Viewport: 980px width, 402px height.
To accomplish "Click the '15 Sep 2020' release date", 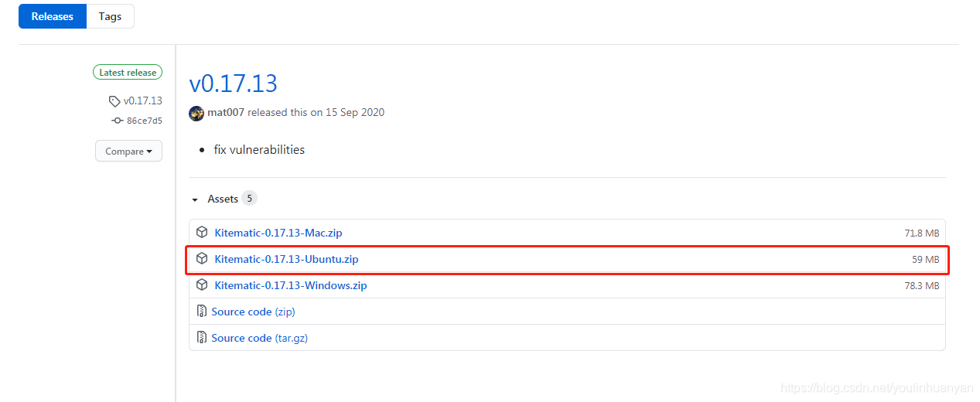I will point(355,113).
